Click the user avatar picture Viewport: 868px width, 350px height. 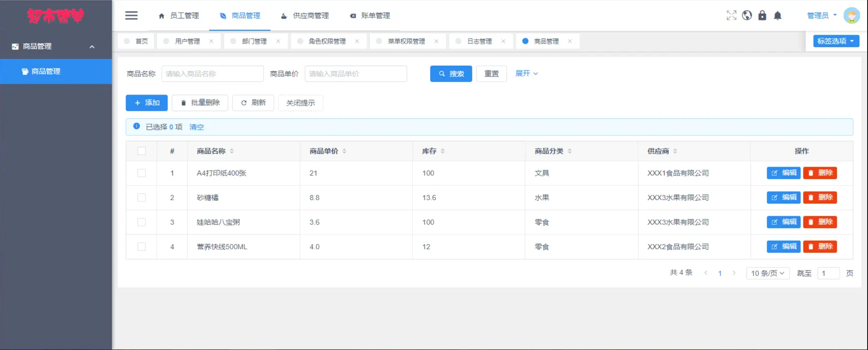[852, 16]
